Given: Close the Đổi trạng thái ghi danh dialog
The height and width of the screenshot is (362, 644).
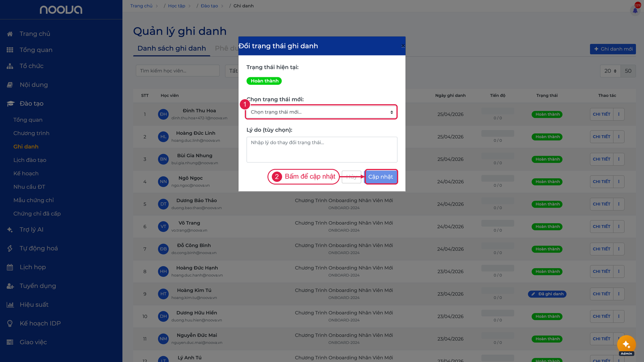Looking at the screenshot, I should (x=402, y=46).
